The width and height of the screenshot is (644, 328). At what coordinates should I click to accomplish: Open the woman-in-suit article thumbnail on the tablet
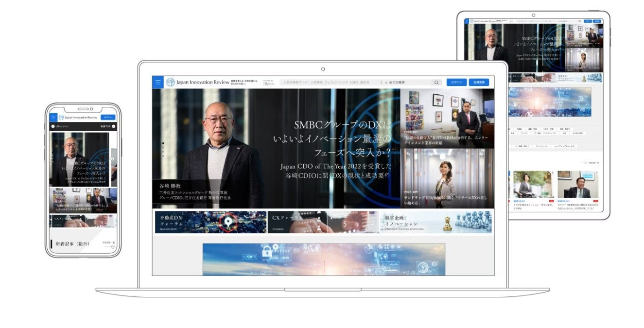pyautogui.click(x=533, y=184)
